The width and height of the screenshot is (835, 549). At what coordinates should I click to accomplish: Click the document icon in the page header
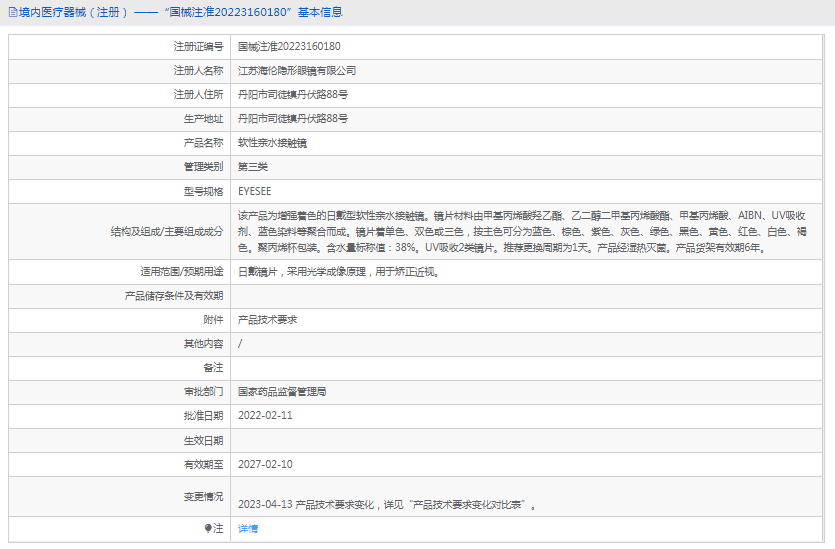(x=12, y=13)
